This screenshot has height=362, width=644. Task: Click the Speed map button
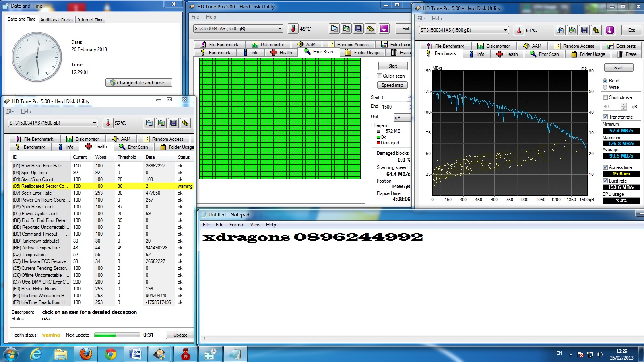coord(392,85)
